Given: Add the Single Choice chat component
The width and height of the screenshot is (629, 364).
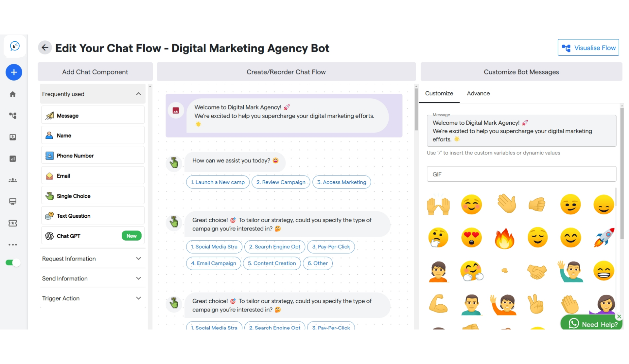Looking at the screenshot, I should coord(93,196).
